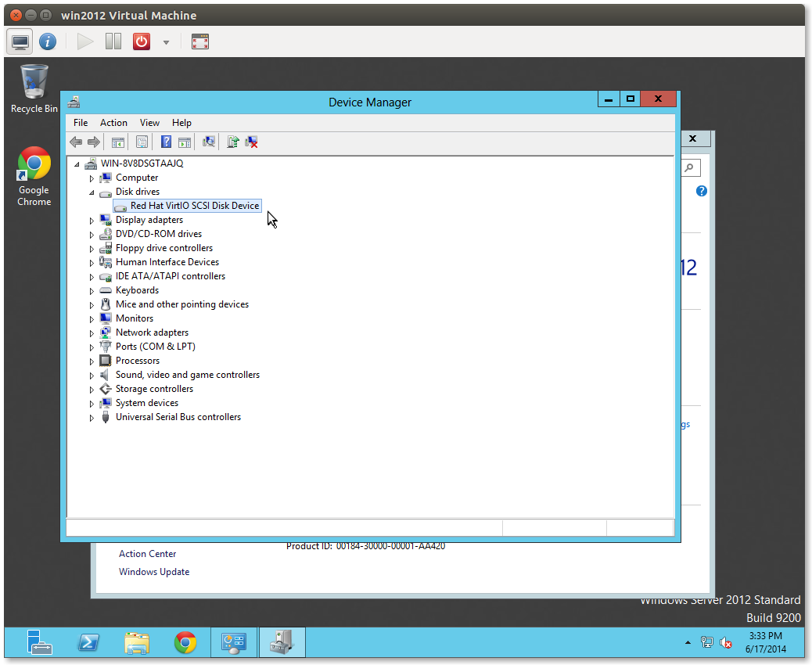Viewport: 812px width, 665px height.
Task: Open the View menu
Action: click(x=149, y=123)
